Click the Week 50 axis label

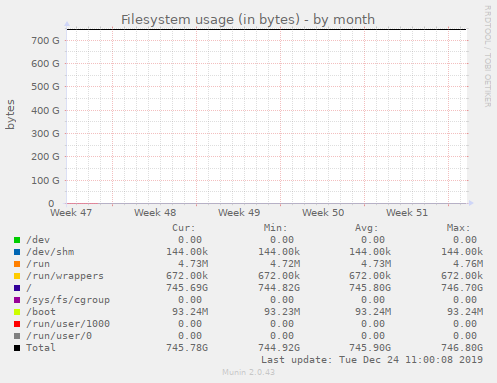(323, 213)
